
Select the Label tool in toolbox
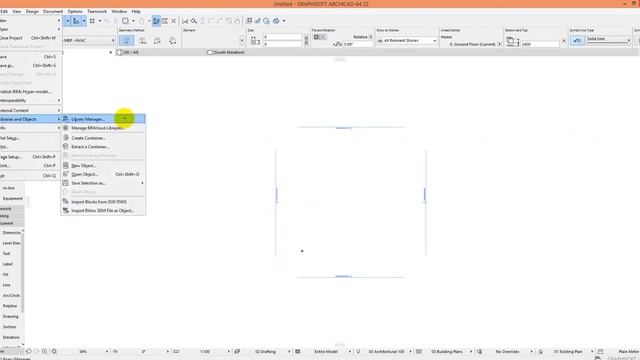pos(7,264)
